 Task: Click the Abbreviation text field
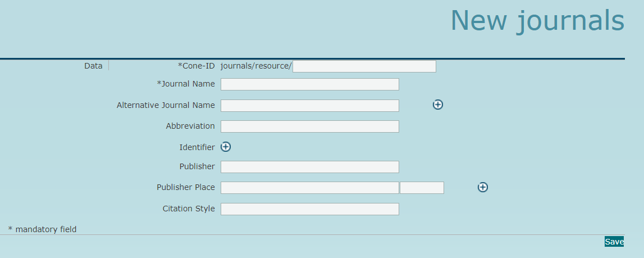point(309,126)
